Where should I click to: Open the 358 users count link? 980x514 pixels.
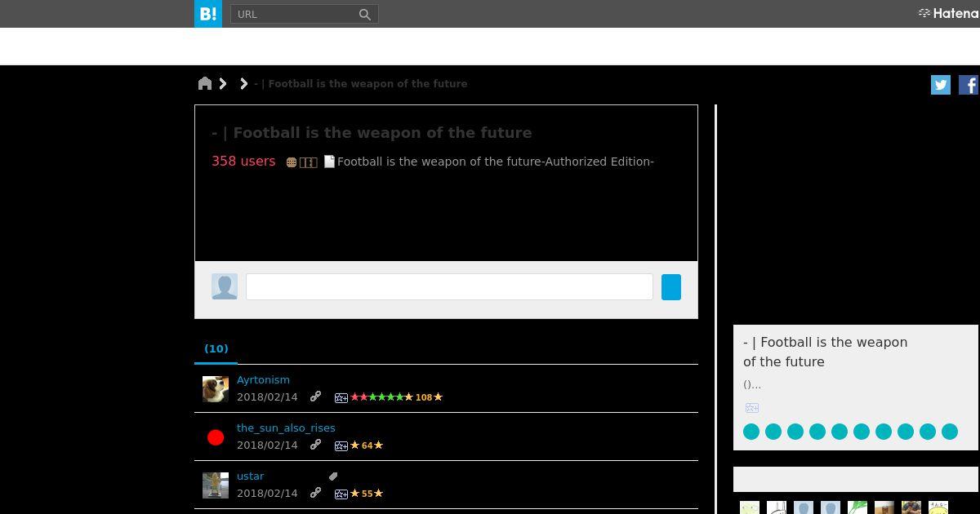[x=243, y=161]
